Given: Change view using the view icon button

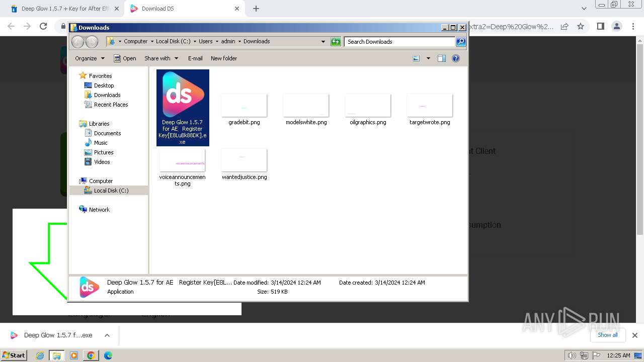Looking at the screenshot, I should [x=416, y=58].
